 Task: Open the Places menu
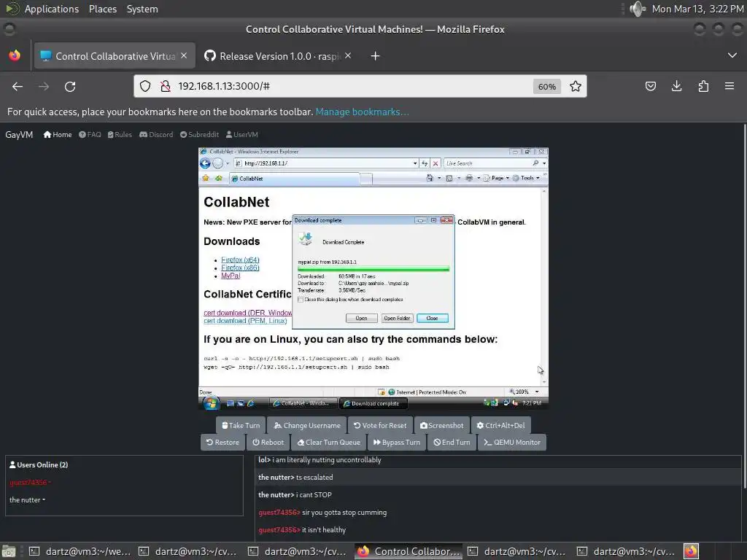[x=102, y=9]
